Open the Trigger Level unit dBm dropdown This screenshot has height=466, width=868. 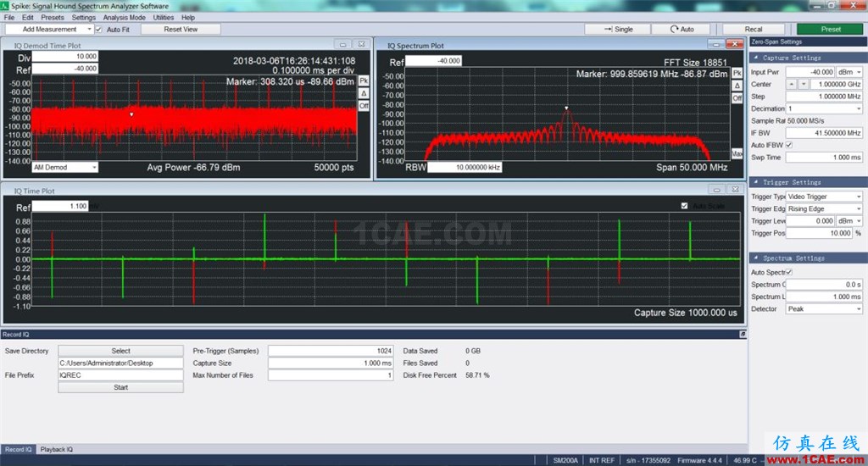pyautogui.click(x=849, y=221)
